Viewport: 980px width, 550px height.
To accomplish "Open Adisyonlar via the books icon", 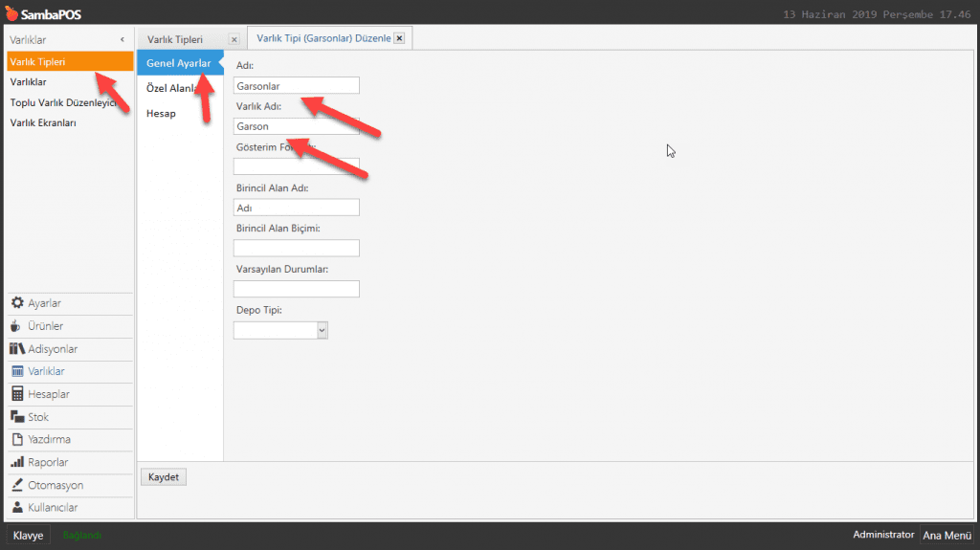I will pos(17,349).
